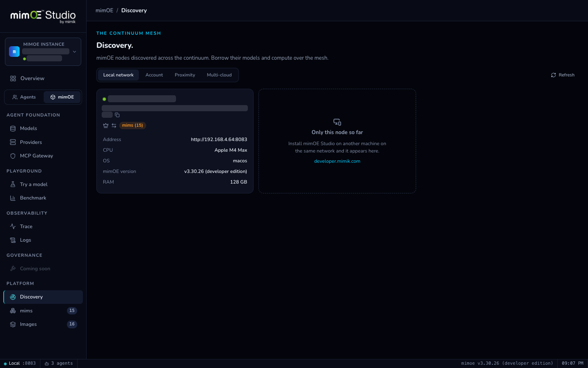Click the CPU value Apple M4 Max

(231, 150)
